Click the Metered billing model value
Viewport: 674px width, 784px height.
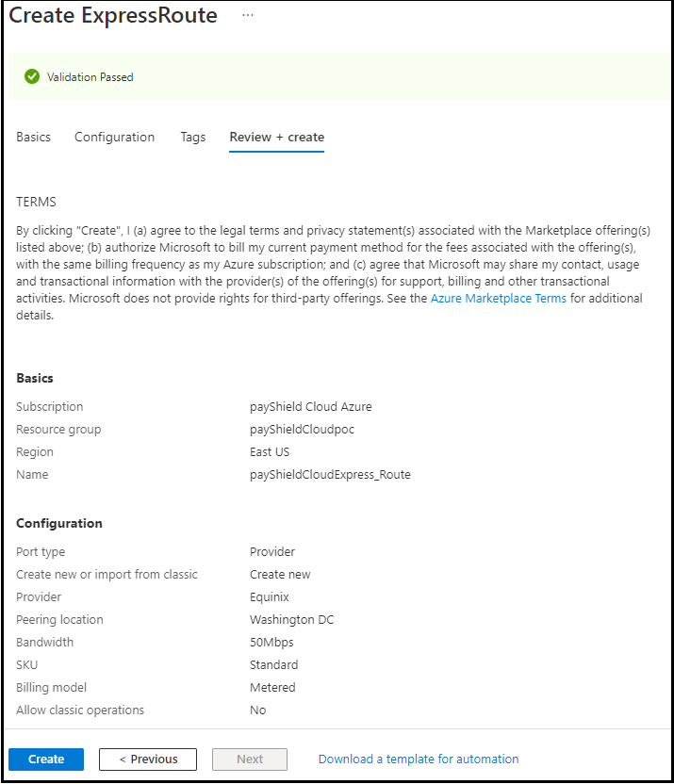click(x=272, y=687)
